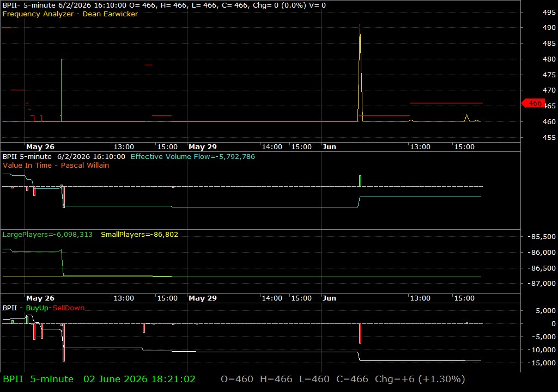The height and width of the screenshot is (392, 558).
Task: Click price level 480 on right axis
Action: click(549, 59)
